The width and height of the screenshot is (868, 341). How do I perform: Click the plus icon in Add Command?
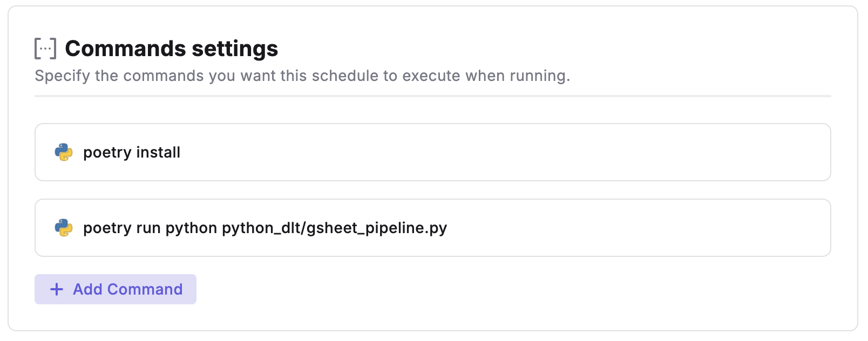coord(57,289)
